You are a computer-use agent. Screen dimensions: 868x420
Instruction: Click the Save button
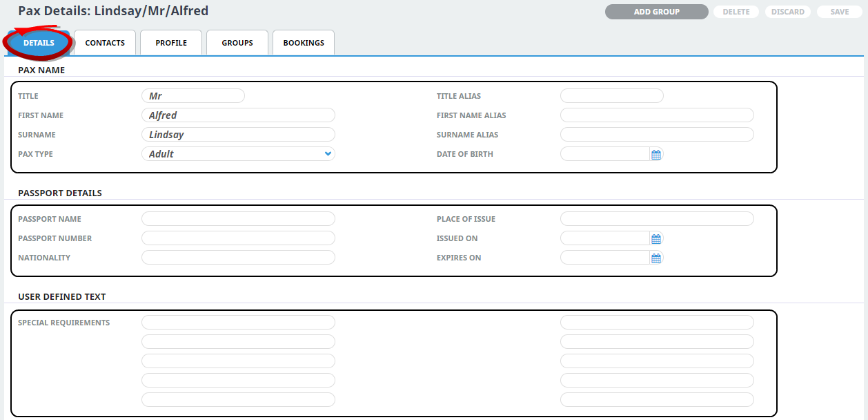840,12
